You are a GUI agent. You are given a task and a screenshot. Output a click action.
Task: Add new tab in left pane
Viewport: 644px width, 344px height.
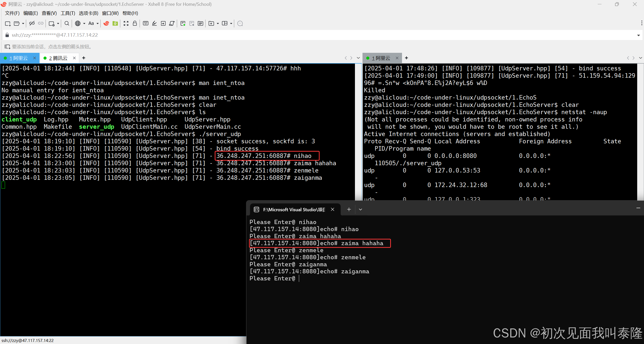pos(84,58)
